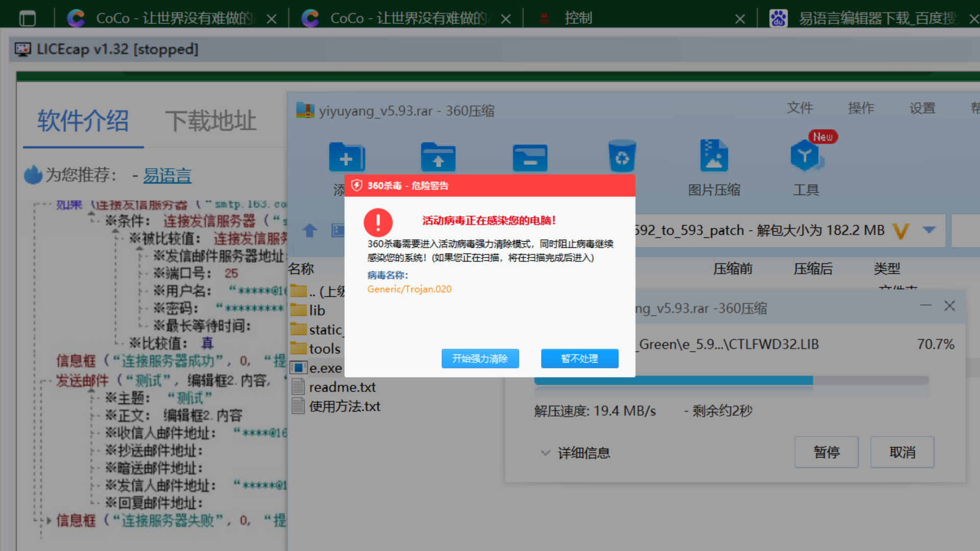
Task: Minimize the extraction progress dialog
Action: (926, 306)
